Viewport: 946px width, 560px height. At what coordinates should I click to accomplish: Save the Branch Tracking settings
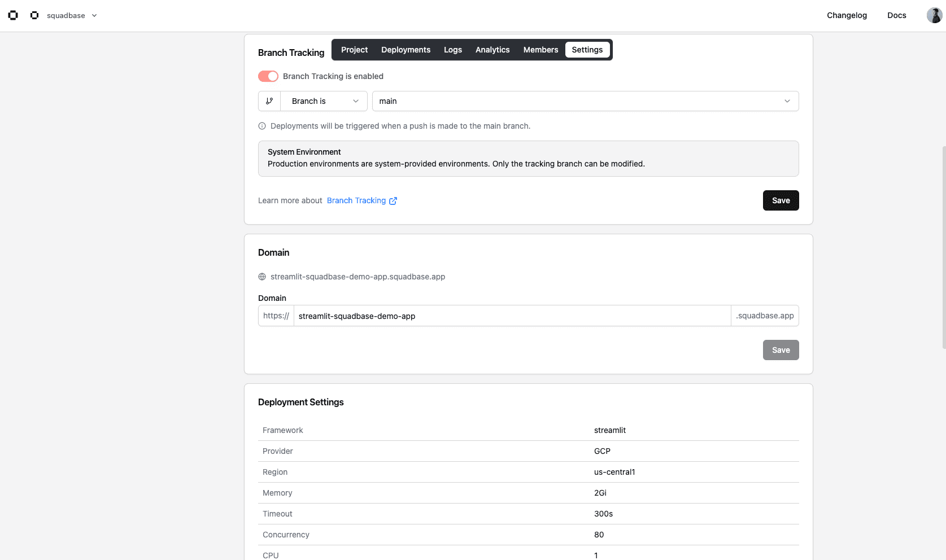tap(781, 200)
